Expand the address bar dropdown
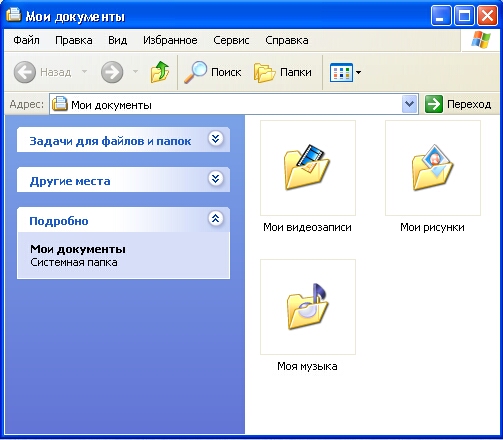The image size is (503, 440). coord(409,104)
